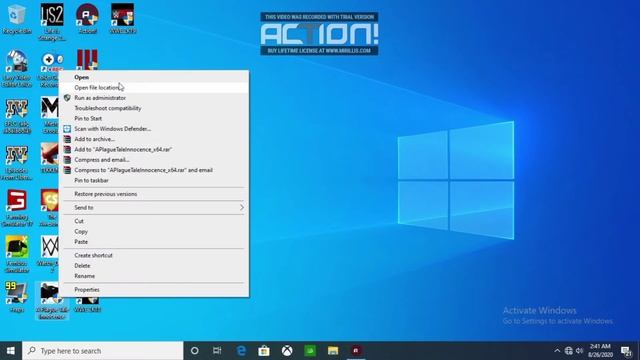
Task: Choose Delete from context menu
Action: [x=154, y=266]
